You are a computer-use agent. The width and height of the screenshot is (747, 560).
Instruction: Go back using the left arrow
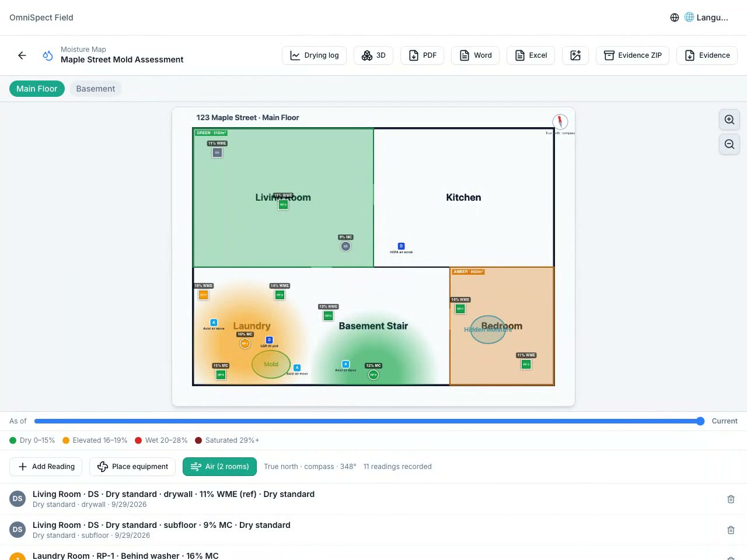tap(22, 55)
